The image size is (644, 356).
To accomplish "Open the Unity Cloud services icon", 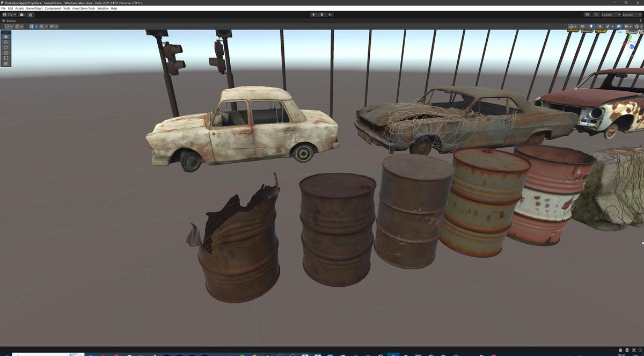I will point(21,14).
